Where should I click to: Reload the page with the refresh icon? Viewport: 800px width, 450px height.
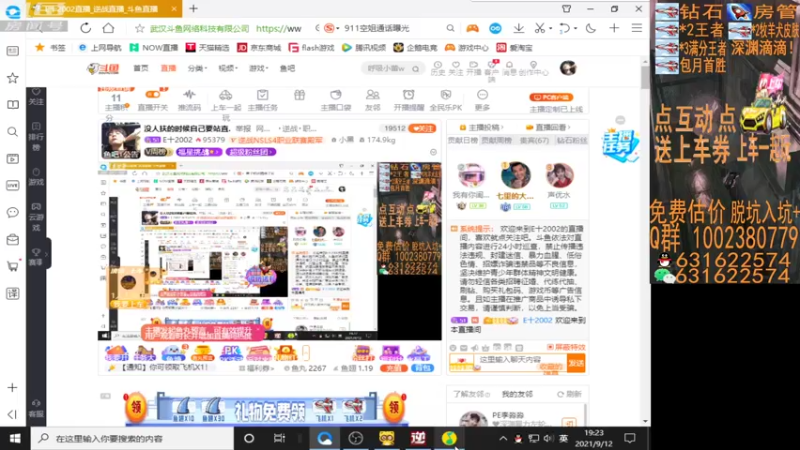tap(86, 28)
